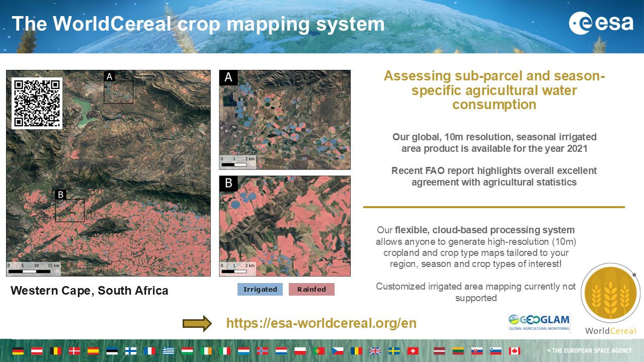Click the United Kingdom flag
This screenshot has width=644, height=362.
[x=375, y=351]
